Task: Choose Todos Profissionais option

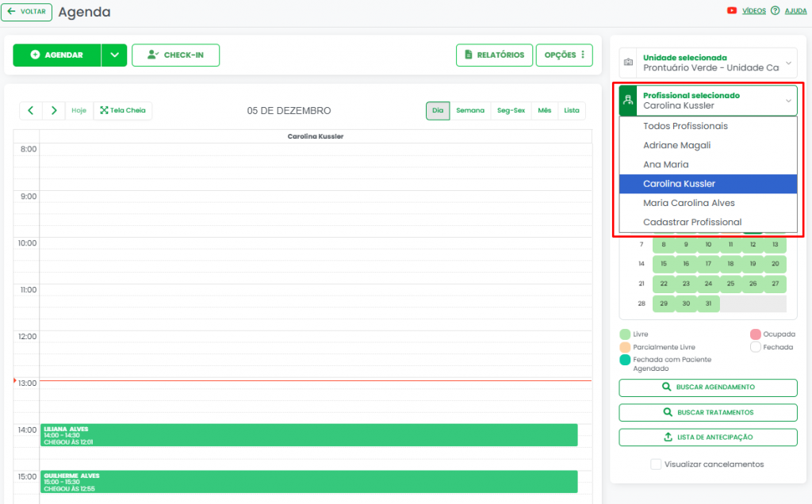Action: 685,126
